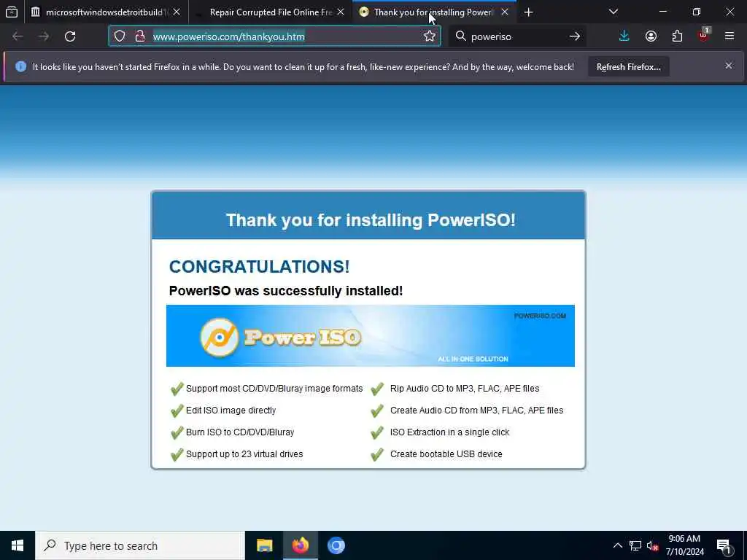Open Firefox View at tab bar start
747x560 pixels.
[x=12, y=12]
